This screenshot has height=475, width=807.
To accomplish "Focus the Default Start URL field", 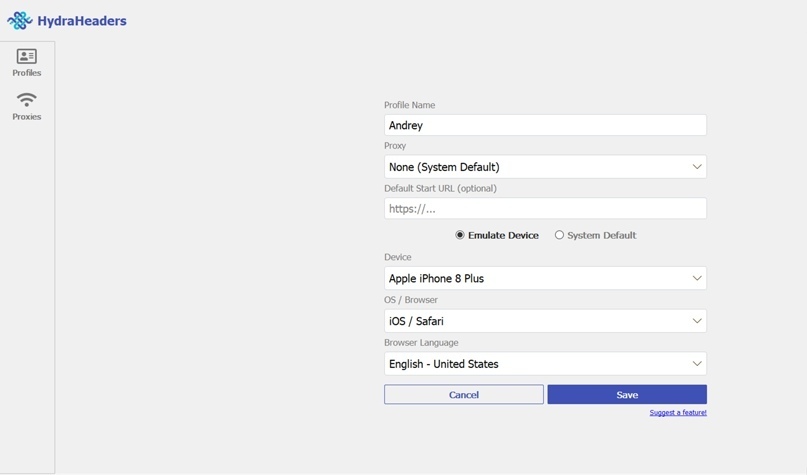I will pos(545,208).
